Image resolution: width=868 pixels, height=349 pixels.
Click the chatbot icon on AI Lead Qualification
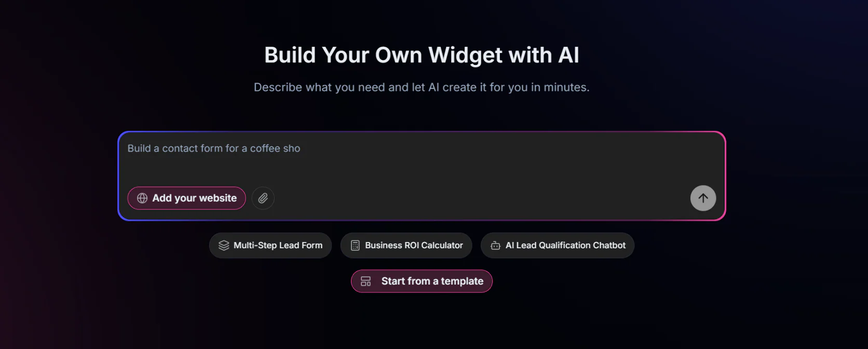coord(495,245)
